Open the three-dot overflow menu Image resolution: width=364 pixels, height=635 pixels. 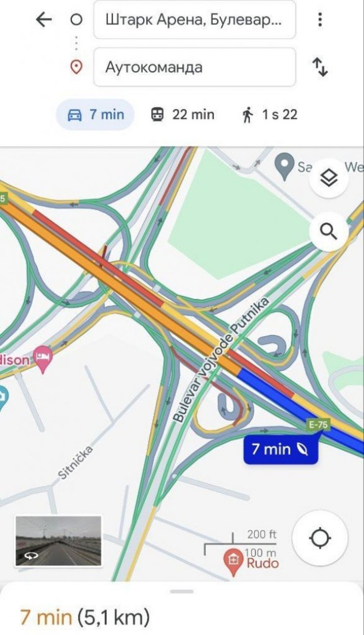(320, 19)
